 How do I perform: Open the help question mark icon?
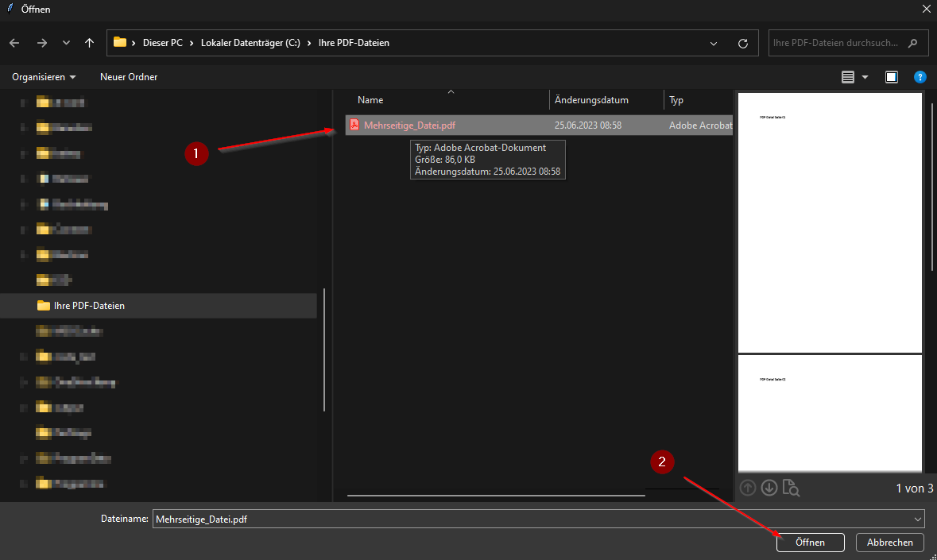tap(920, 77)
